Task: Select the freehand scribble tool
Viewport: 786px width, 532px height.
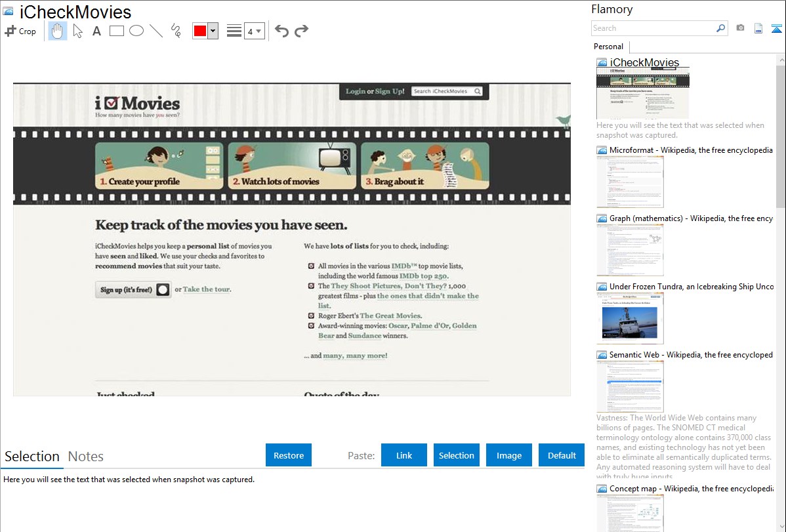Action: [x=176, y=31]
